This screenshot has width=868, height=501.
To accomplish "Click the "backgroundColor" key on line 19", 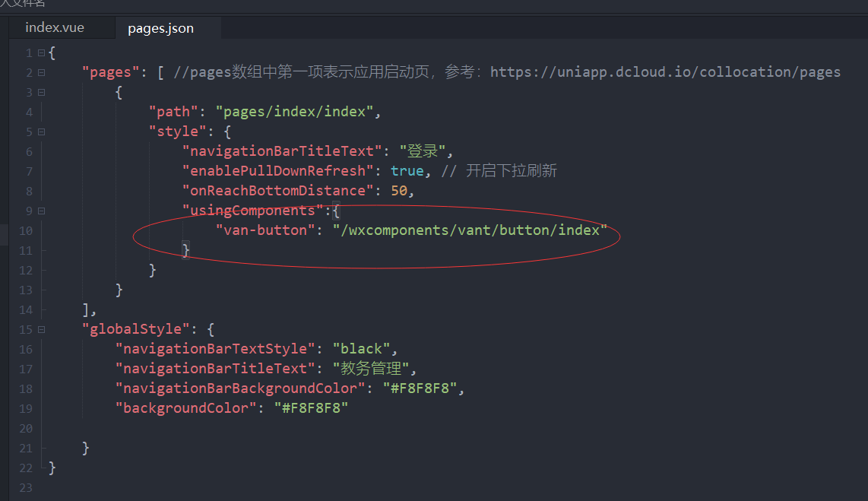I will click(186, 408).
